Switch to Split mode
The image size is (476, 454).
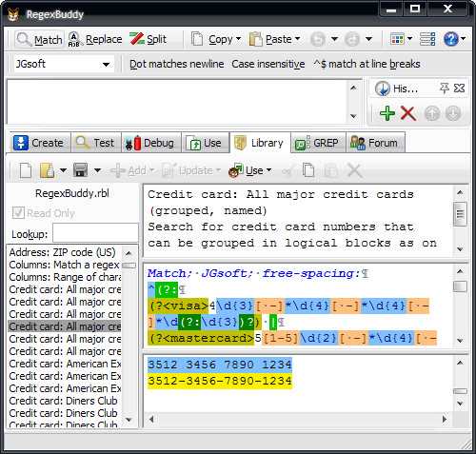pos(148,39)
